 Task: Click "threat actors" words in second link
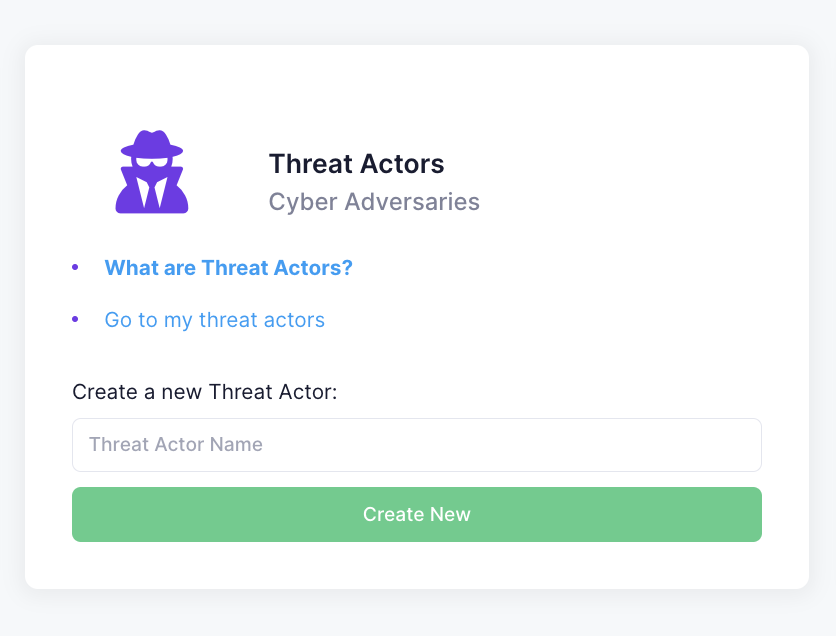coord(262,320)
